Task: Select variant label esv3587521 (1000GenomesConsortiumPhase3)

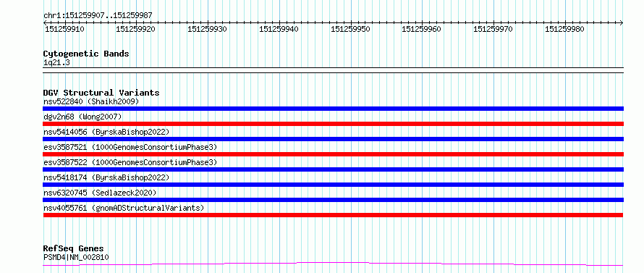Action: tap(130, 147)
